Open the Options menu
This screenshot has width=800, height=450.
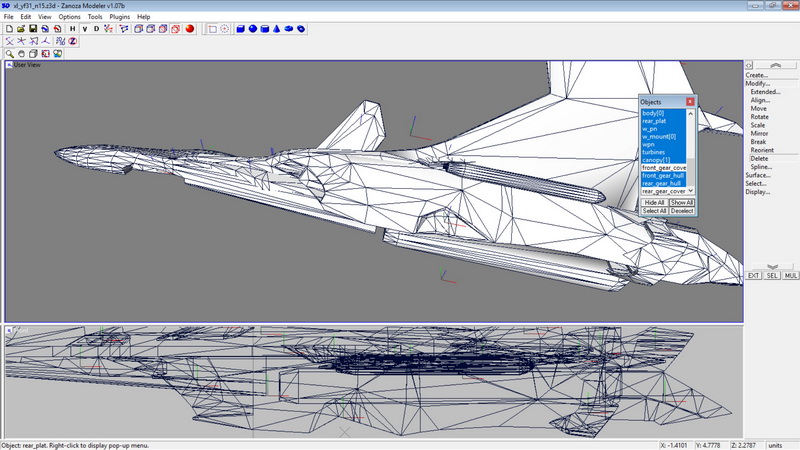click(x=69, y=17)
